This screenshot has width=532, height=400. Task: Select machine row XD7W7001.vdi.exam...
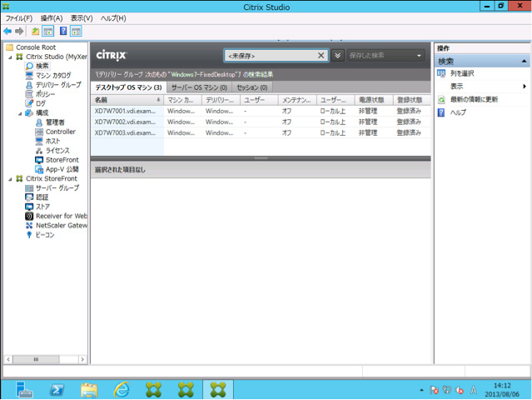point(261,111)
